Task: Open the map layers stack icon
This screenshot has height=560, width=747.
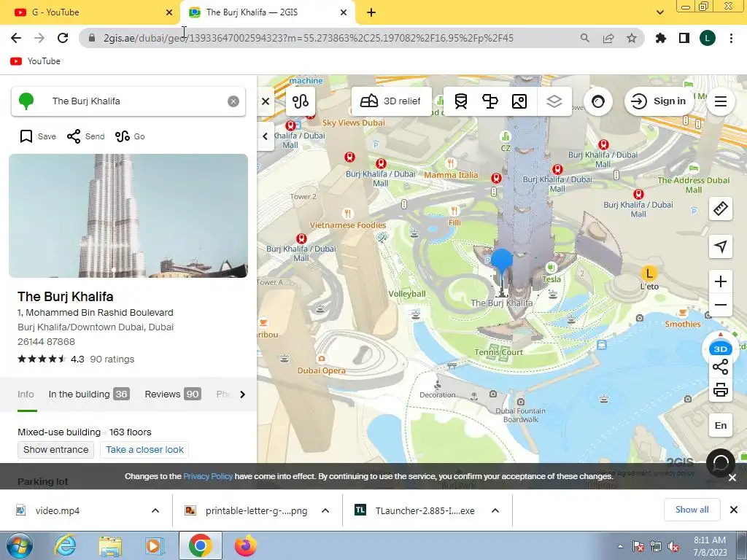Action: [x=554, y=101]
